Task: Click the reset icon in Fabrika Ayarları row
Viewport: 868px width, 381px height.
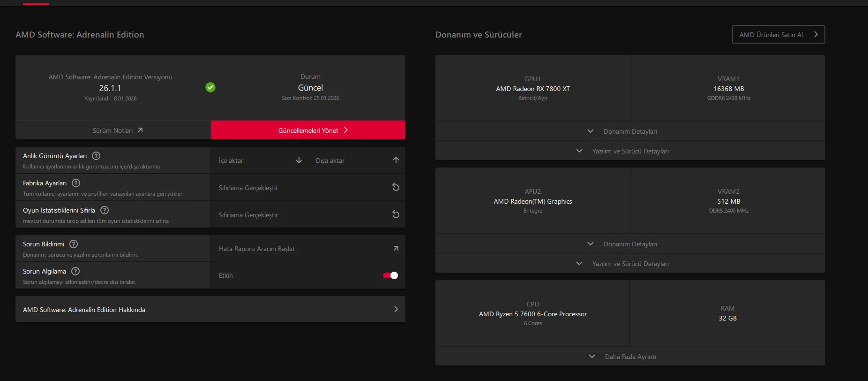Action: 396,187
